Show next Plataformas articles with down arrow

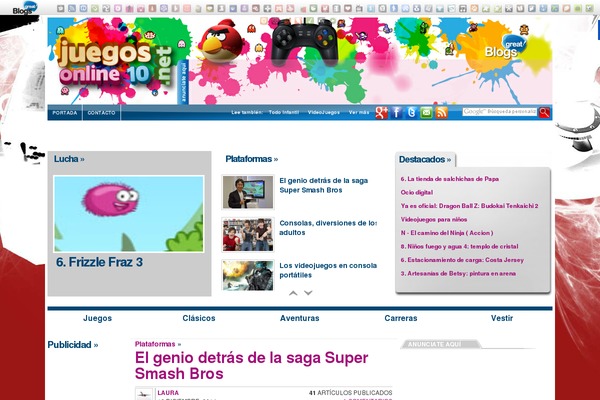point(308,293)
